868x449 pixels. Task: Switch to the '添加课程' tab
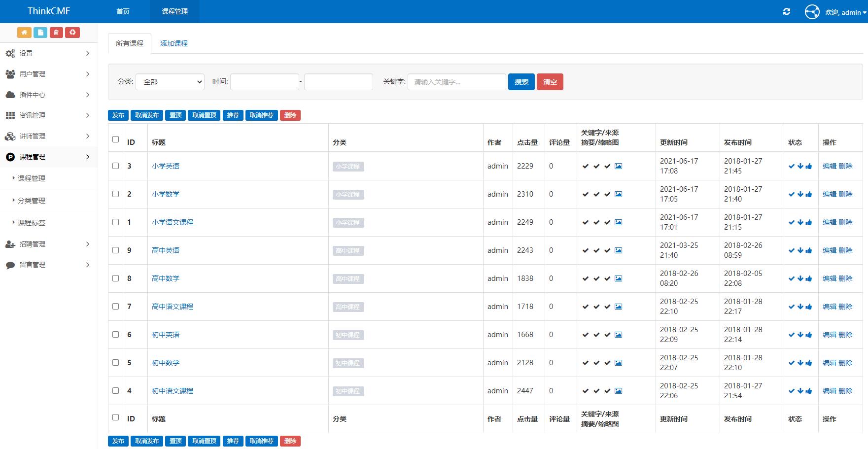point(174,43)
